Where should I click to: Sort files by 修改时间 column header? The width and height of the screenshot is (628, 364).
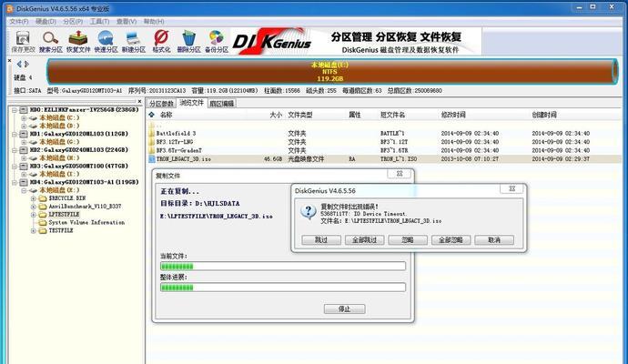[x=453, y=115]
